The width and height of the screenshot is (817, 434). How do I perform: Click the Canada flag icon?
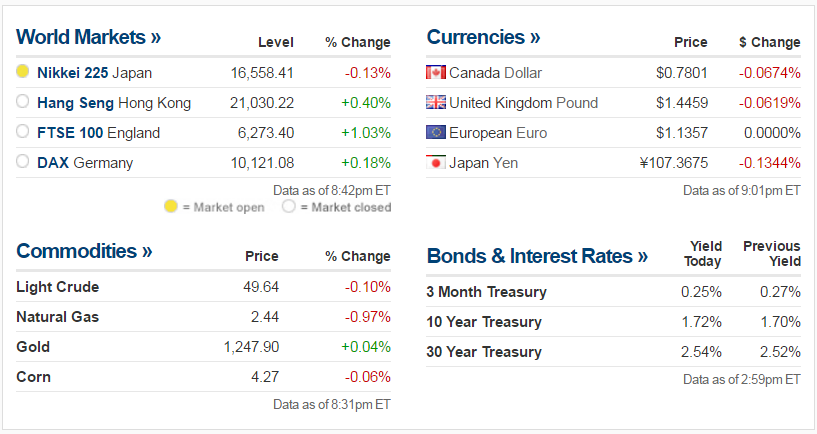click(435, 72)
